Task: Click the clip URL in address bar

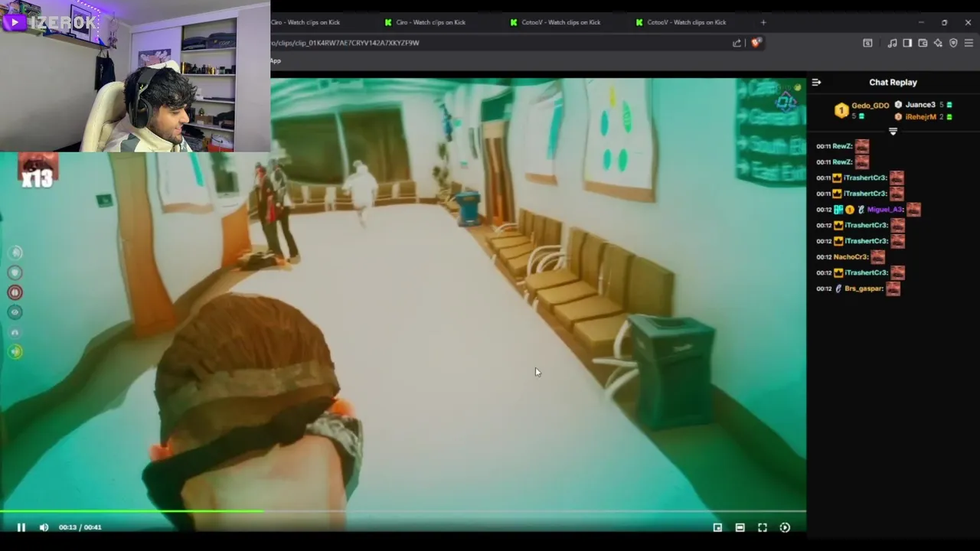Action: click(x=345, y=43)
